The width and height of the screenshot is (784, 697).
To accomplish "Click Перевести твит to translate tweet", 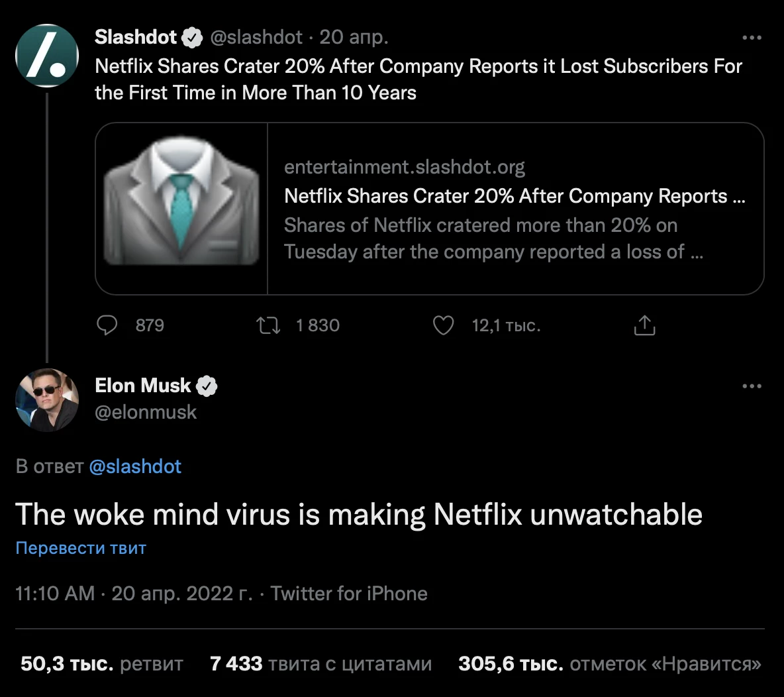I will coord(81,548).
